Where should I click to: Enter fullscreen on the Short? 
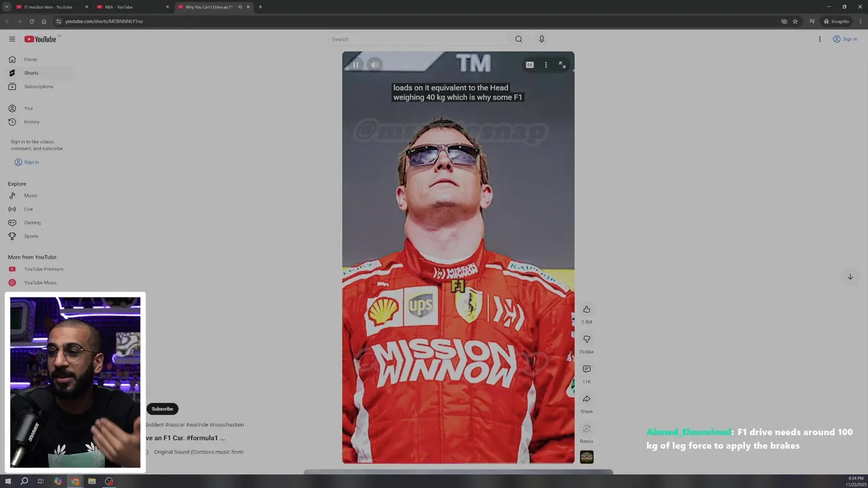click(562, 65)
